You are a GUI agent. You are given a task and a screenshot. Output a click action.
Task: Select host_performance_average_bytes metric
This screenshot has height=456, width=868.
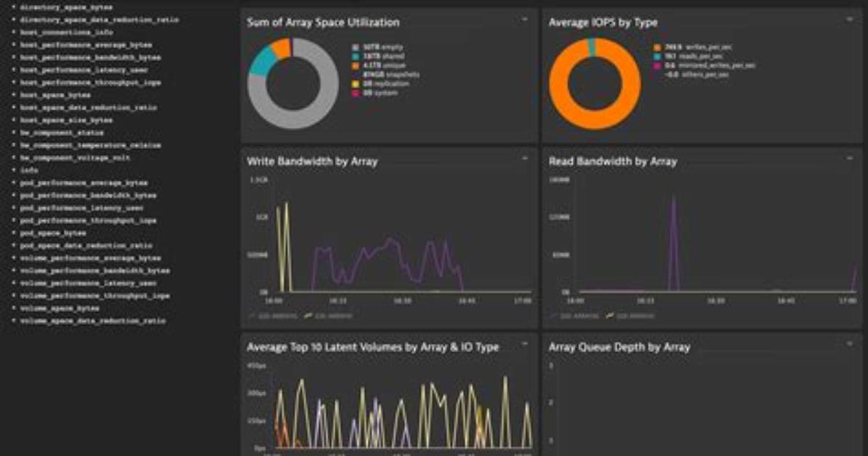(x=86, y=45)
